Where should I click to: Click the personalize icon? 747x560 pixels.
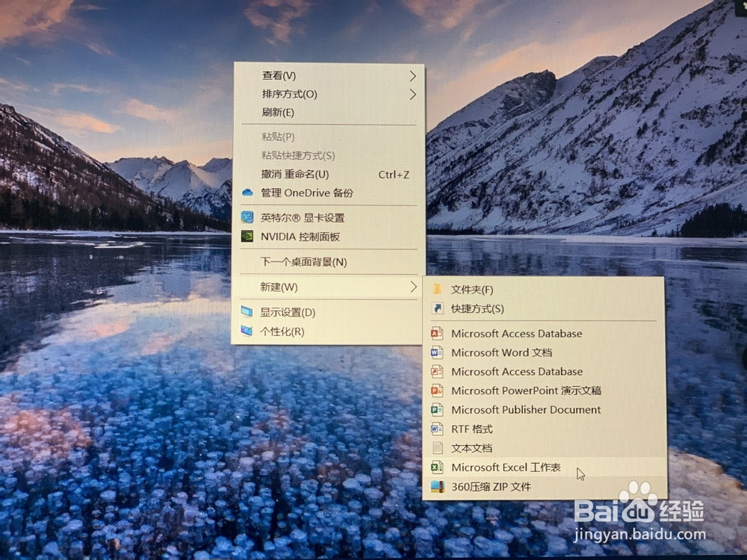(x=247, y=331)
